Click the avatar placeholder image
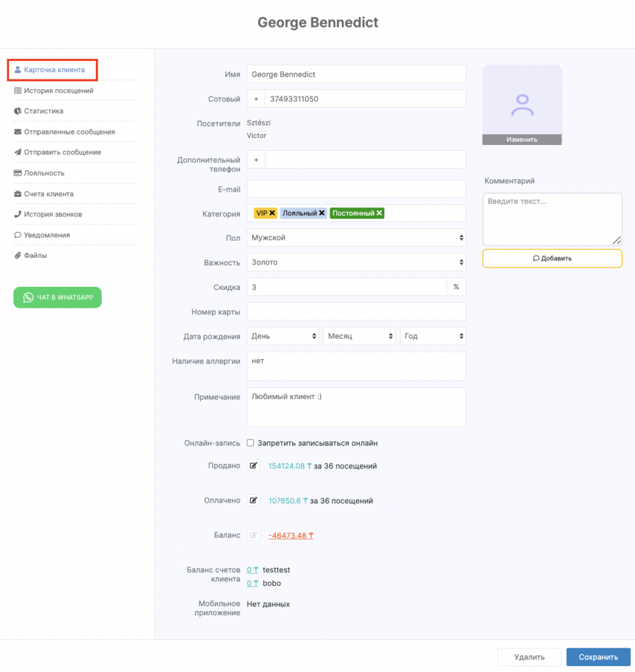Image resolution: width=635 pixels, height=672 pixels. [522, 104]
